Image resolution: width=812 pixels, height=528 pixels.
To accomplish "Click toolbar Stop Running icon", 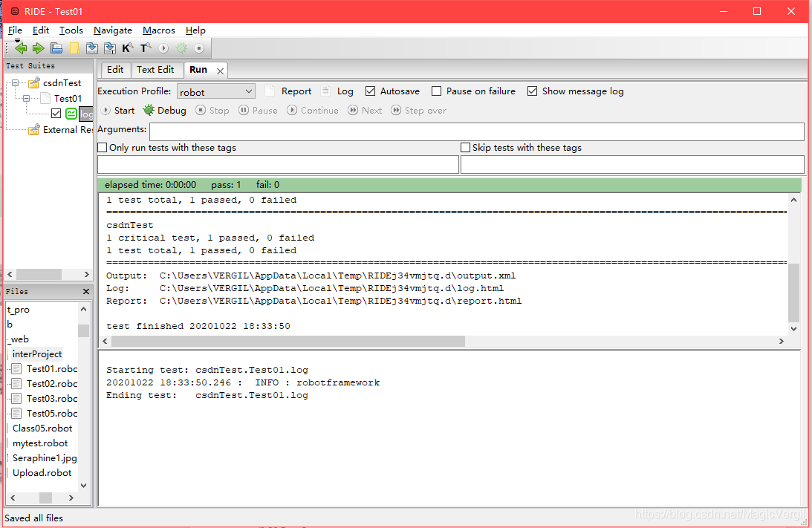I will (199, 48).
